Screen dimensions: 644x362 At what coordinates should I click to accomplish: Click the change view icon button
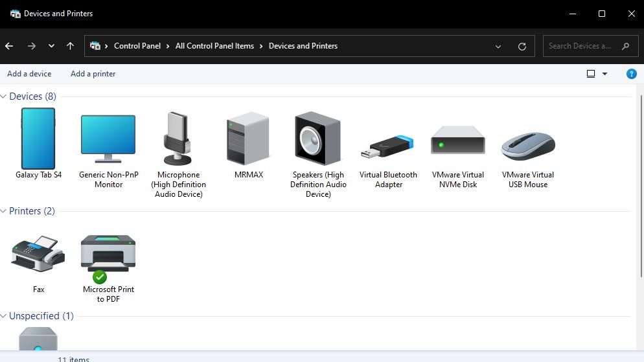[x=591, y=74]
